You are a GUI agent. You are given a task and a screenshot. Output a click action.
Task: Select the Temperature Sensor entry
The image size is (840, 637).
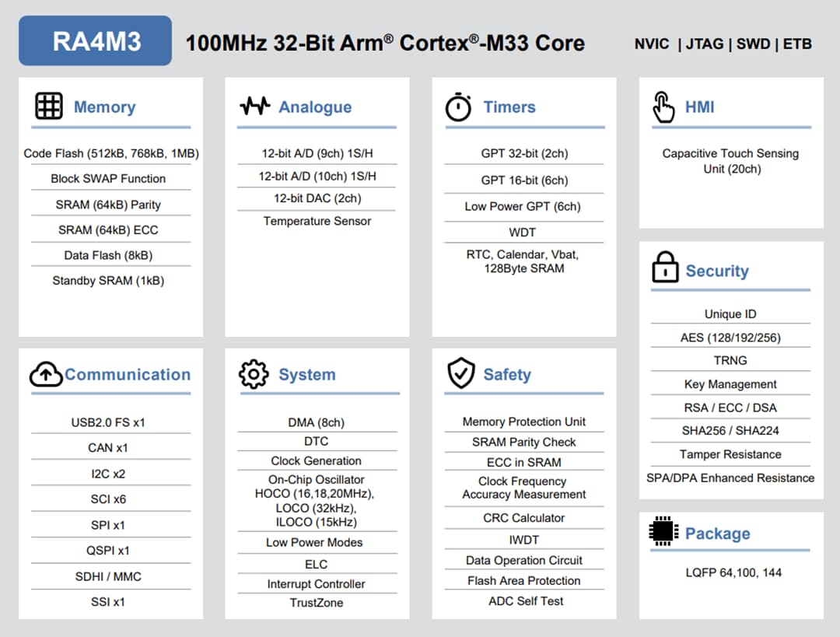coord(316,221)
